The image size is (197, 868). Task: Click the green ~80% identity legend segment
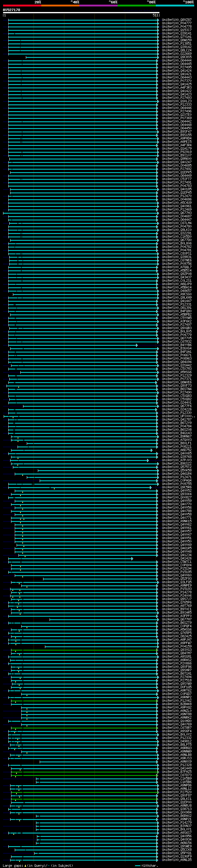point(137,6)
